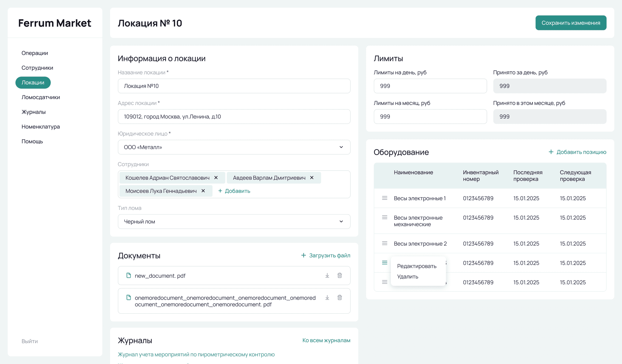Screen dimensions: 622x364
Task: Click the Лимиты на день input field
Action: coord(430,86)
